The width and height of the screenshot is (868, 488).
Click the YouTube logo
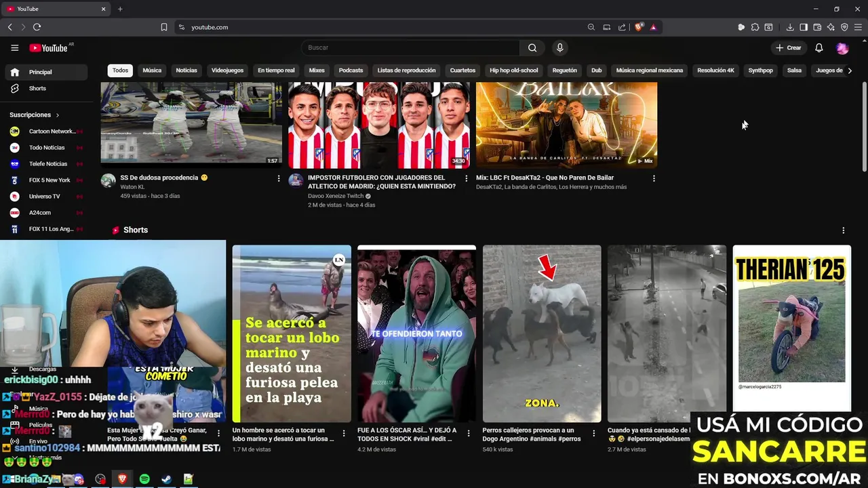48,47
